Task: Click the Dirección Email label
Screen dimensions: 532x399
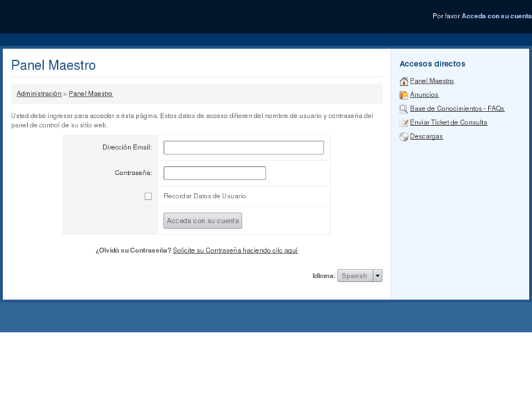Action: (x=127, y=147)
